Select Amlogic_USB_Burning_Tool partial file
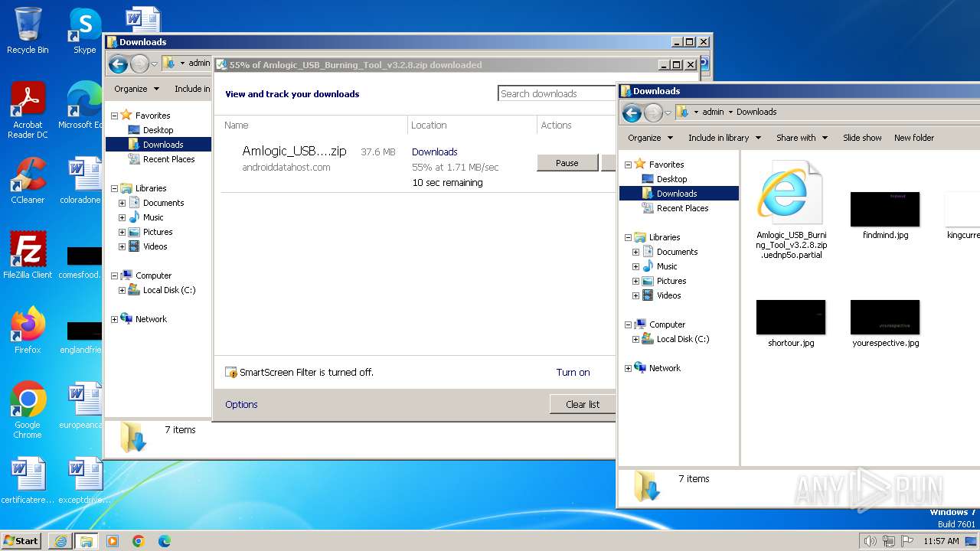 click(x=791, y=210)
